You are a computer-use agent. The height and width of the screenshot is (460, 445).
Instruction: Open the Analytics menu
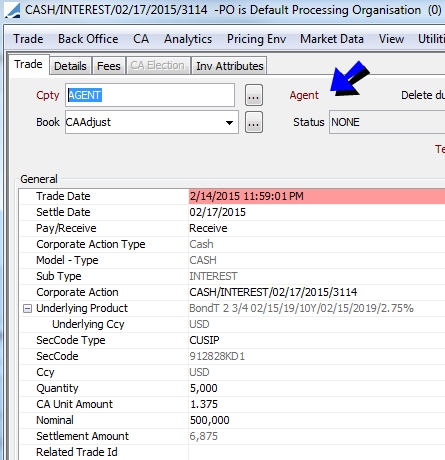coord(188,39)
